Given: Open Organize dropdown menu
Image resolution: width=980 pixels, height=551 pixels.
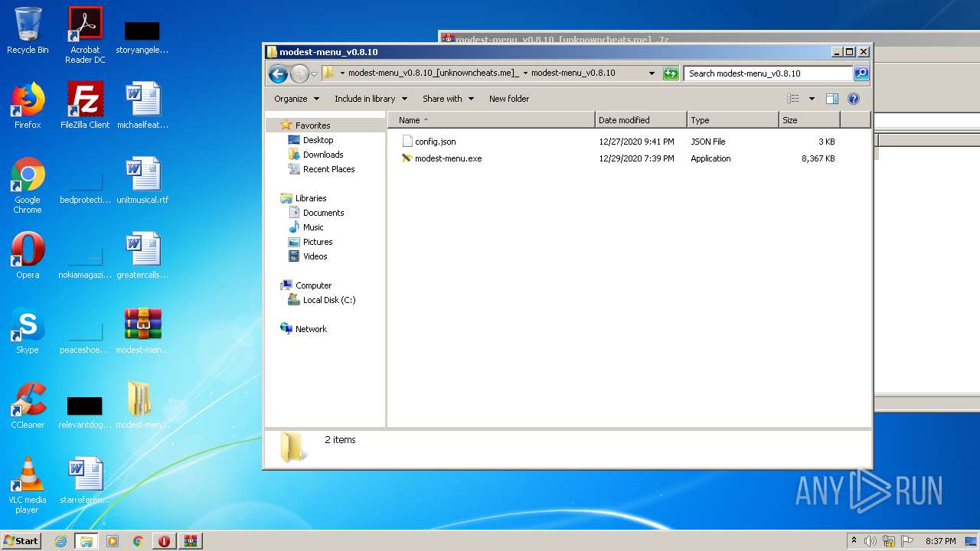Looking at the screenshot, I should 296,99.
